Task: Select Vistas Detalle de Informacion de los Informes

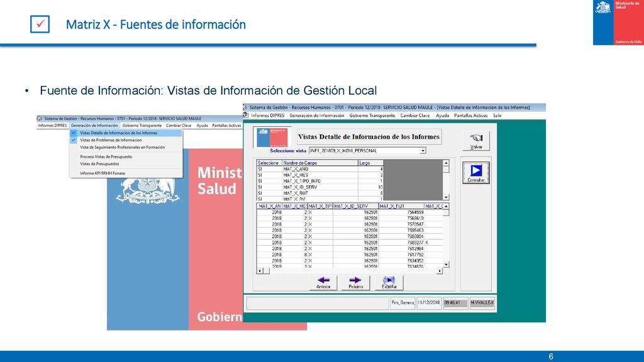Action: (x=126, y=133)
